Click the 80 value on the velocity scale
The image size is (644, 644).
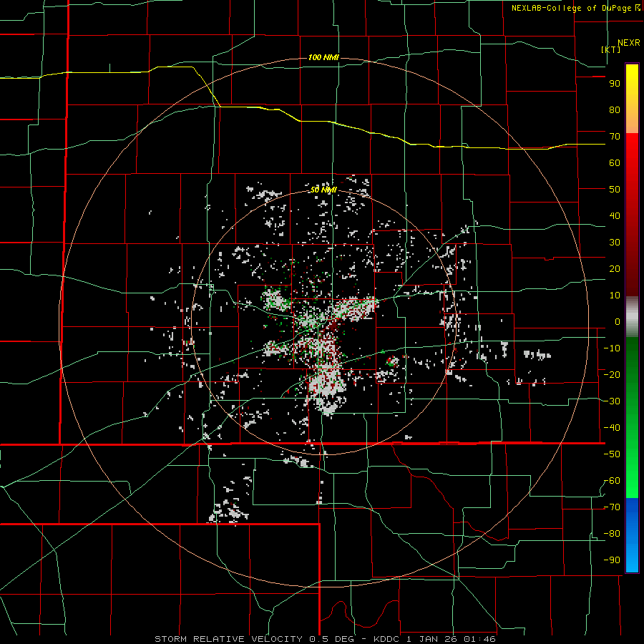tap(615, 110)
